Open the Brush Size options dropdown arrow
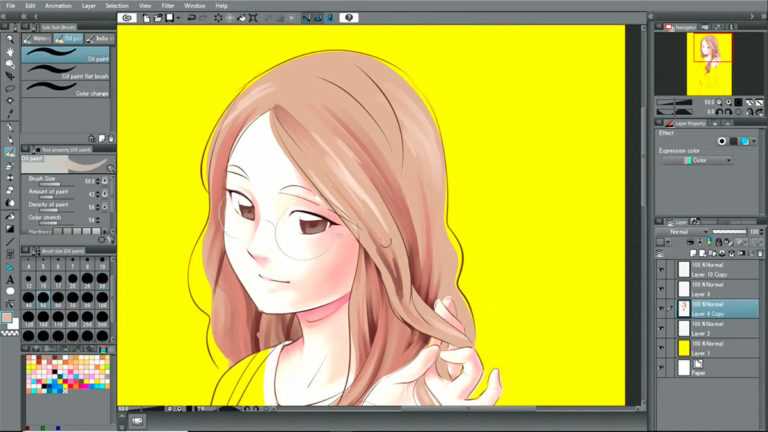Viewport: 768px width, 432px height. pos(103,181)
